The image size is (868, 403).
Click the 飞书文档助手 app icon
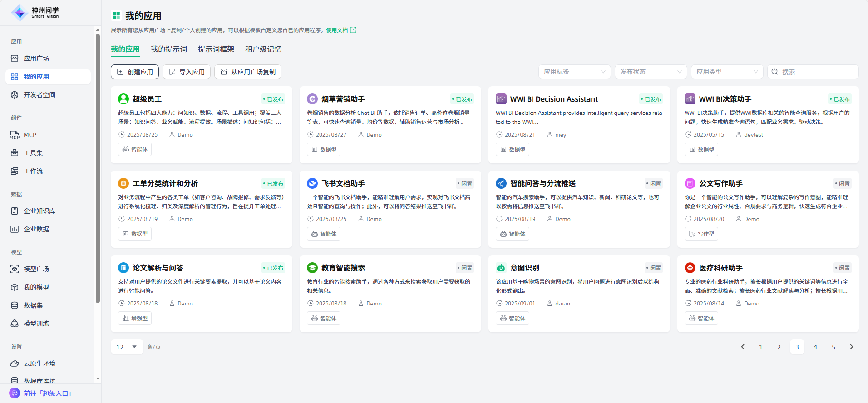(312, 183)
